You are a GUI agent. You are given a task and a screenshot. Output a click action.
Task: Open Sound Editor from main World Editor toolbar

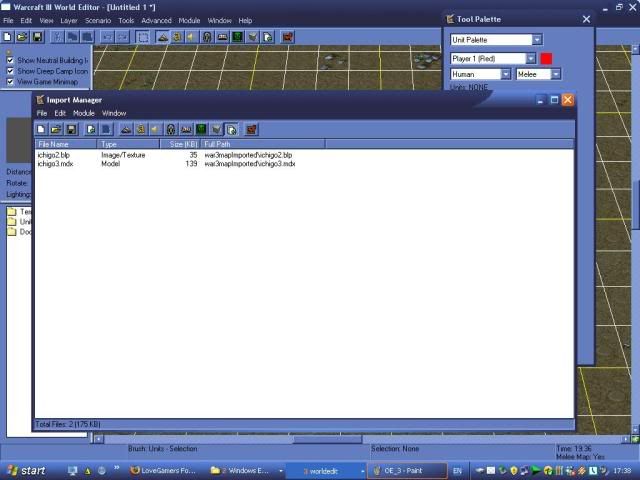[x=192, y=37]
